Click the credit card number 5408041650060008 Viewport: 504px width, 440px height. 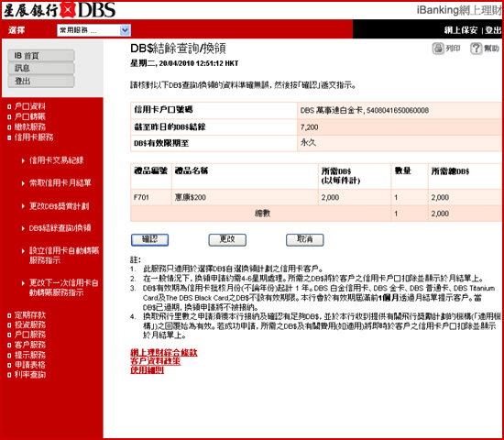click(x=398, y=111)
